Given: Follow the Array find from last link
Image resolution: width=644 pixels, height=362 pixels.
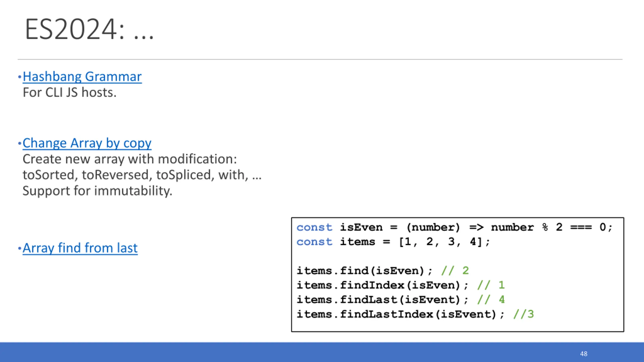Looking at the screenshot, I should point(80,248).
